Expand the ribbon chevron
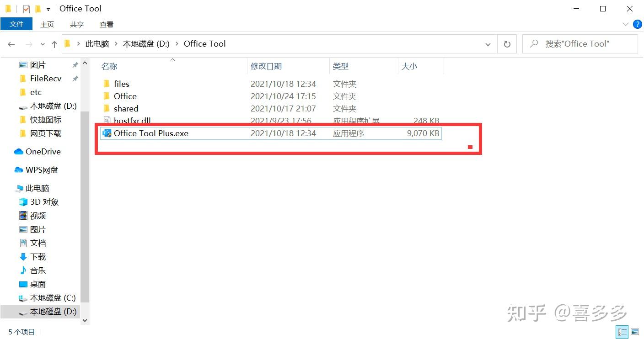The width and height of the screenshot is (644, 339). point(626,24)
